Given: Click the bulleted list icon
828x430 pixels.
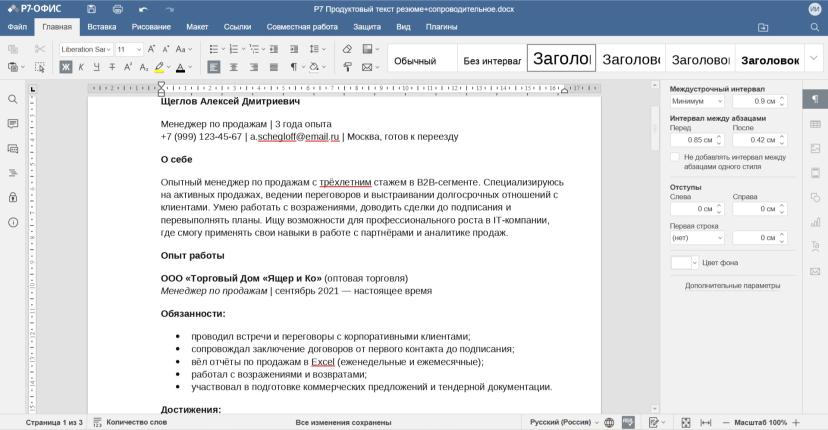Looking at the screenshot, I should pyautogui.click(x=214, y=49).
